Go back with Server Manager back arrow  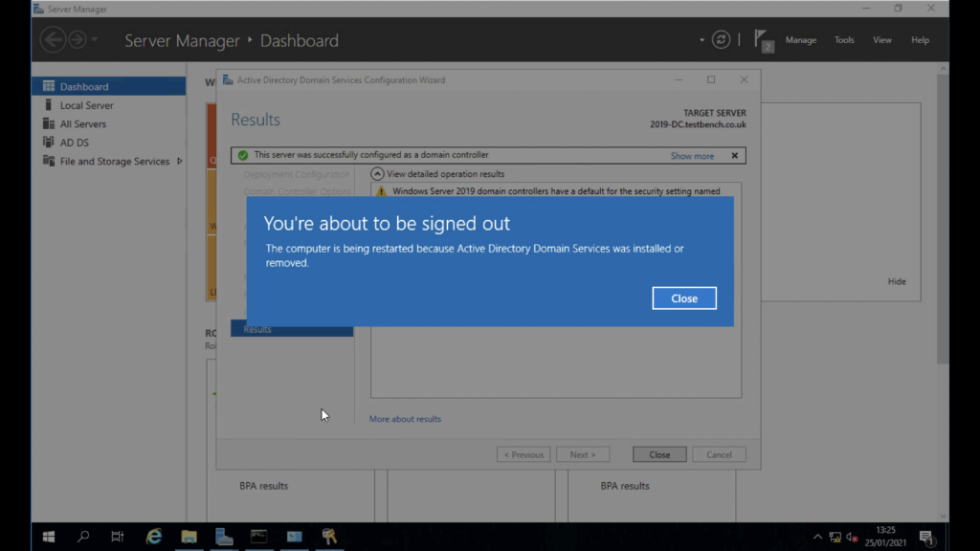(53, 40)
